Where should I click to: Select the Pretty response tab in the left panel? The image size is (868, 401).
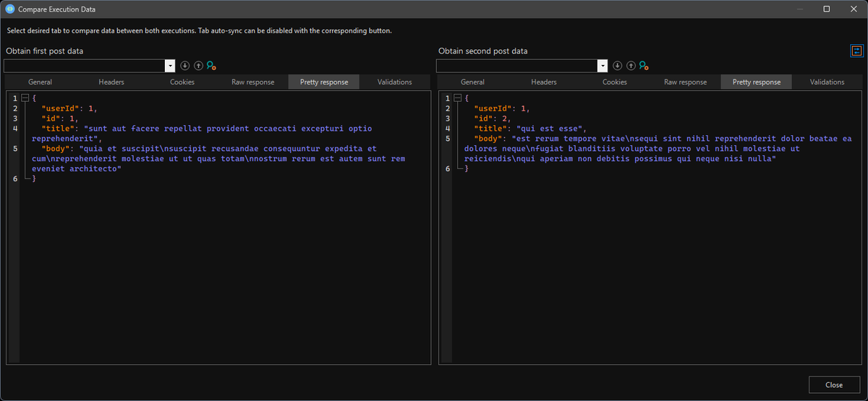pos(324,82)
